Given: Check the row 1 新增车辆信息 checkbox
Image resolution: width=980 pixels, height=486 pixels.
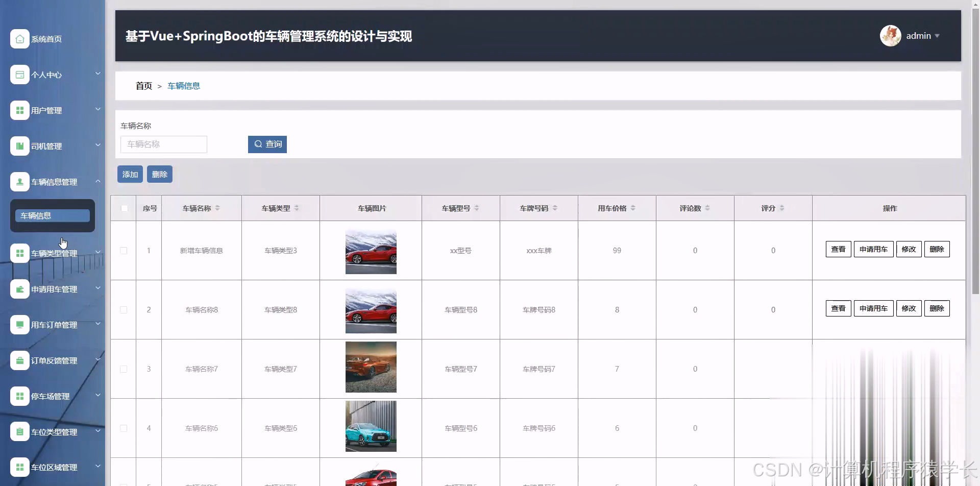Looking at the screenshot, I should (124, 251).
